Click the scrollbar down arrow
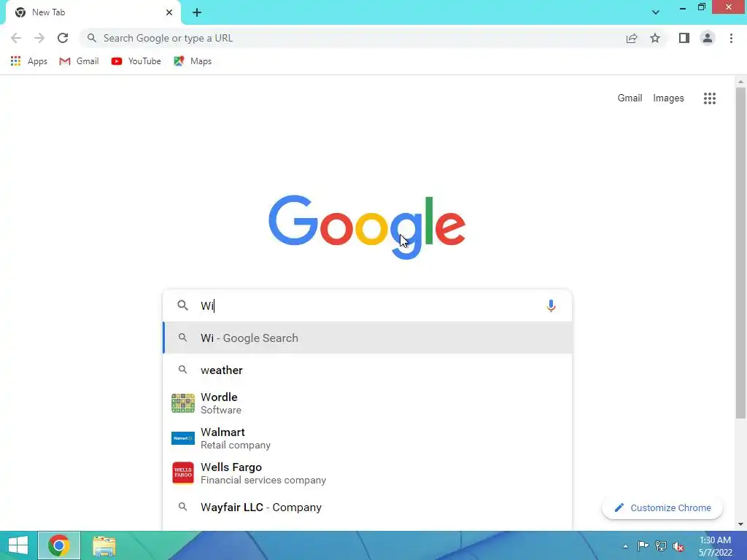 click(740, 524)
